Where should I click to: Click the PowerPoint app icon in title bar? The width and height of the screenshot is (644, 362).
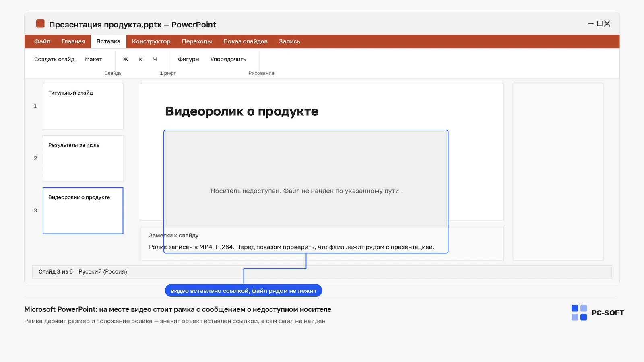pos(40,24)
